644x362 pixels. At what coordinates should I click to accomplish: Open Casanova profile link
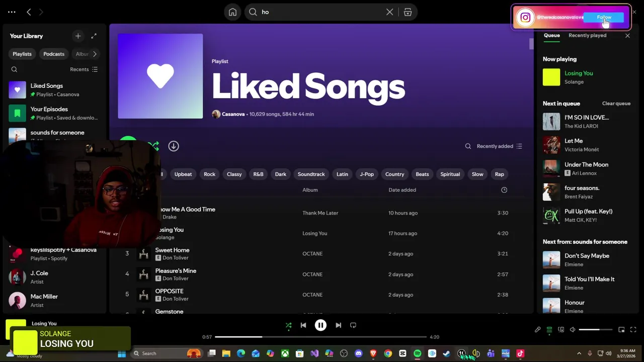click(x=233, y=114)
